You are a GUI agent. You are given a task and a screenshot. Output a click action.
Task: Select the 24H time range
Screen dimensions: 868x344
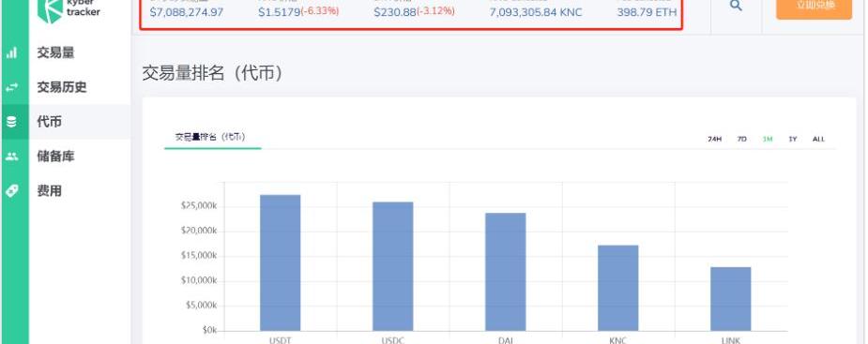pos(715,139)
